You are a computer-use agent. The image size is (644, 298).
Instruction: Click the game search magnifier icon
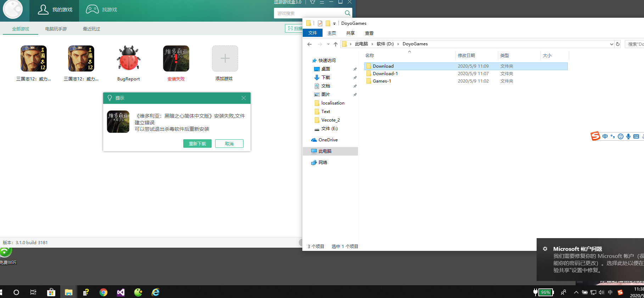[347, 13]
